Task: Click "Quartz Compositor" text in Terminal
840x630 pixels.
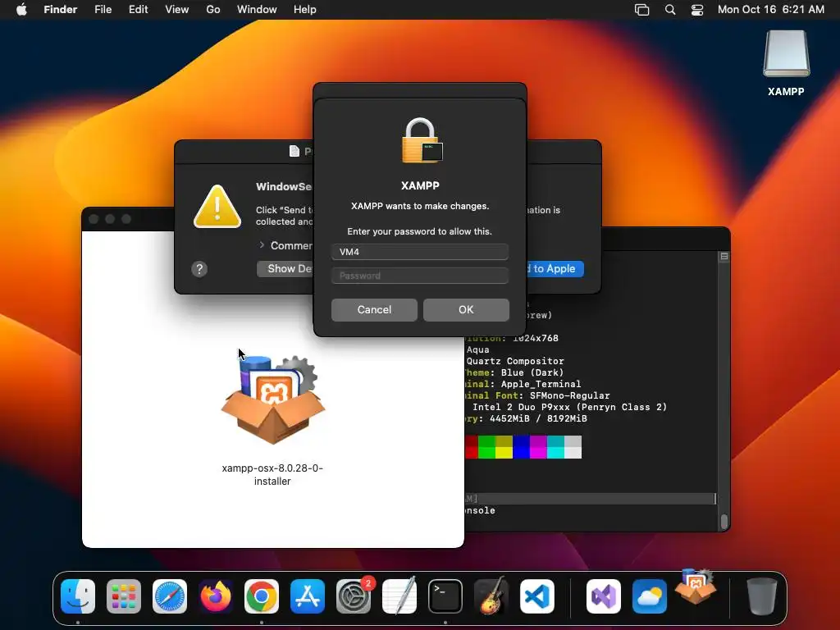Action: (x=515, y=361)
